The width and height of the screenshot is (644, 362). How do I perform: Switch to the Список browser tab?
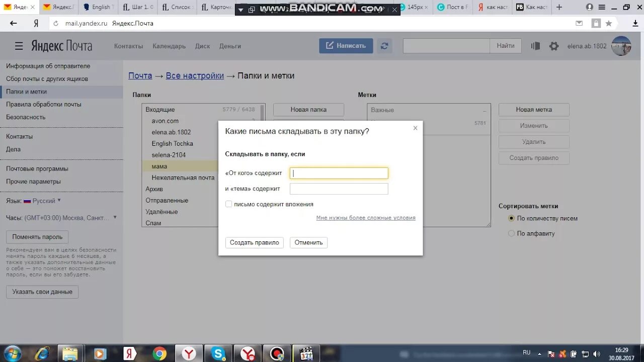[177, 7]
